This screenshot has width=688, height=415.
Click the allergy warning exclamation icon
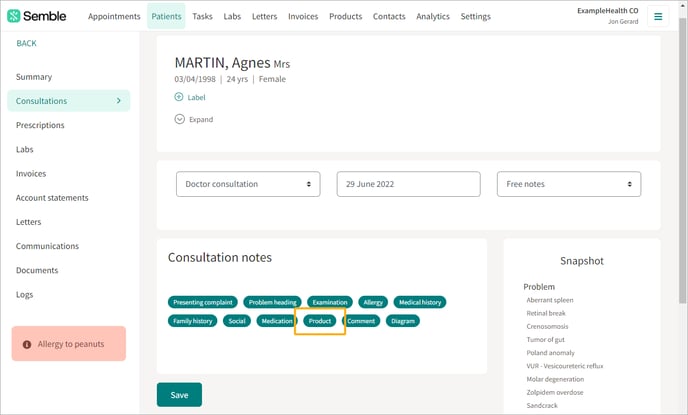[x=27, y=344]
